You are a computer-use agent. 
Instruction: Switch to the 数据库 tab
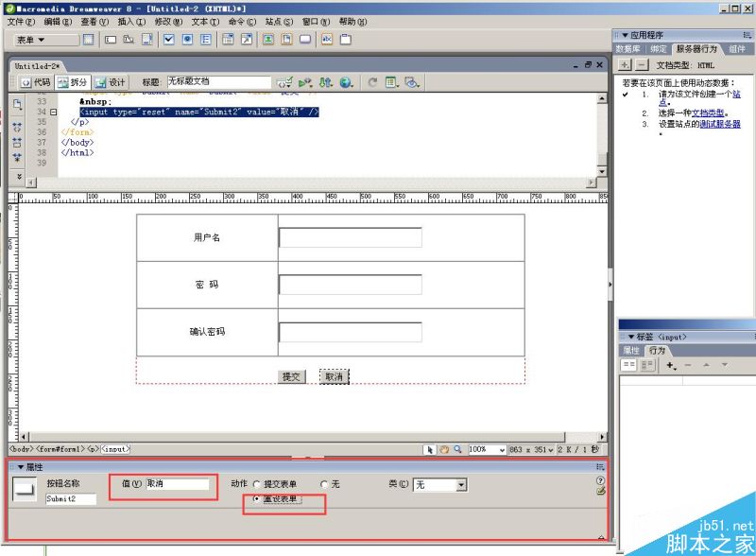point(628,49)
